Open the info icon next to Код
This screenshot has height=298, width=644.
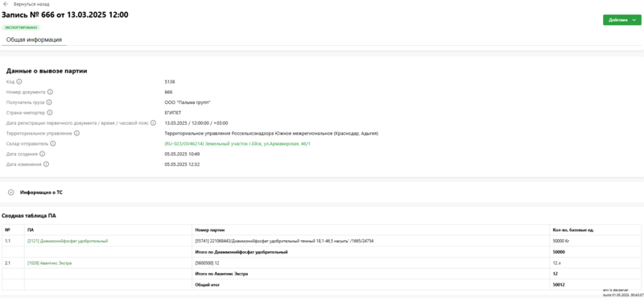tap(19, 82)
